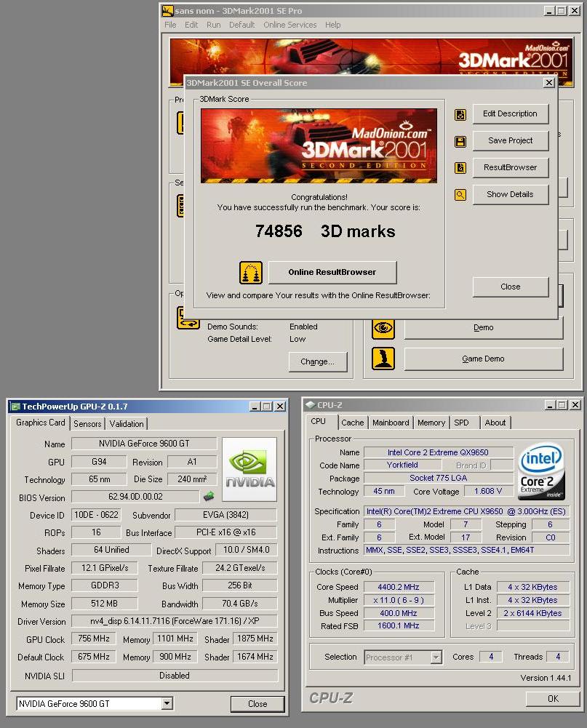Click the Show Details button
This screenshot has width=587, height=728.
pyautogui.click(x=511, y=194)
